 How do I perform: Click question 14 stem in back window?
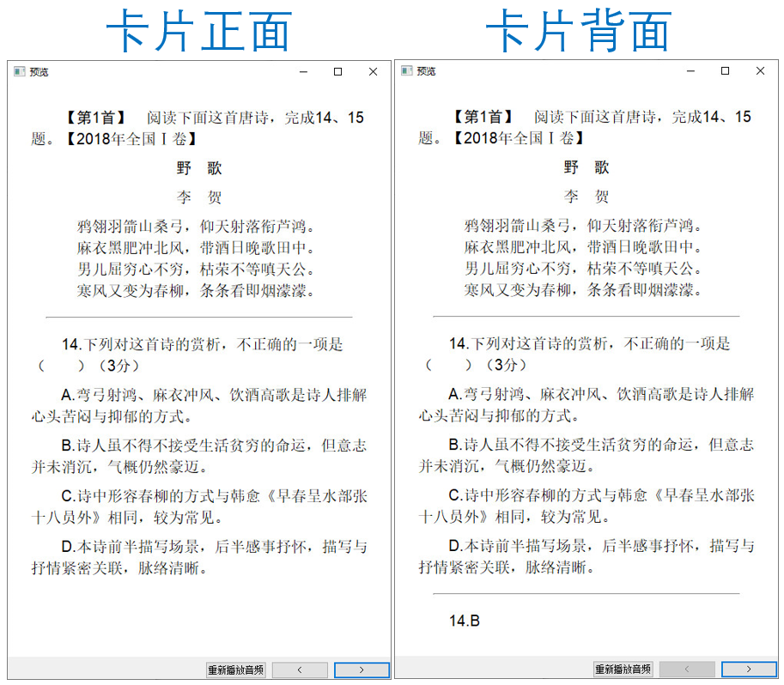[578, 354]
